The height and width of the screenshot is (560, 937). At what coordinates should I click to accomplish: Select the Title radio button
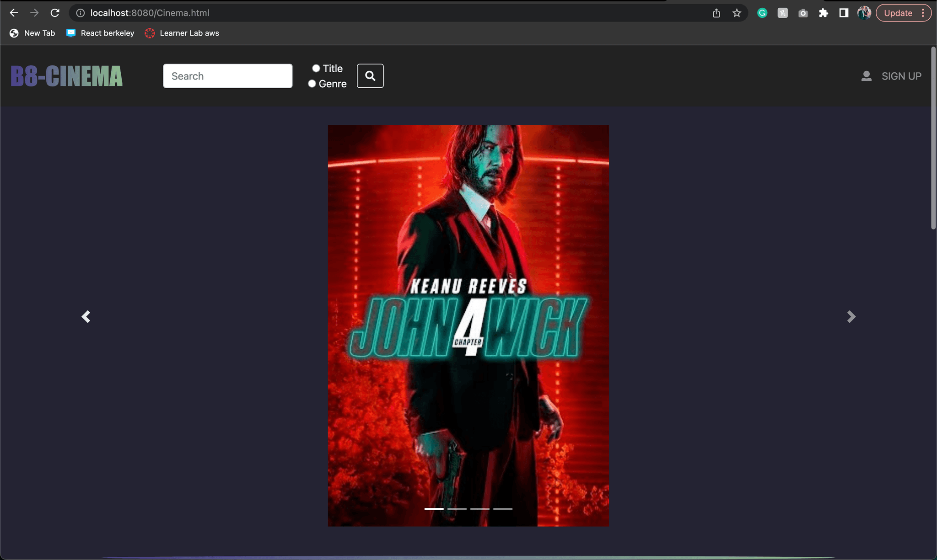tap(316, 68)
